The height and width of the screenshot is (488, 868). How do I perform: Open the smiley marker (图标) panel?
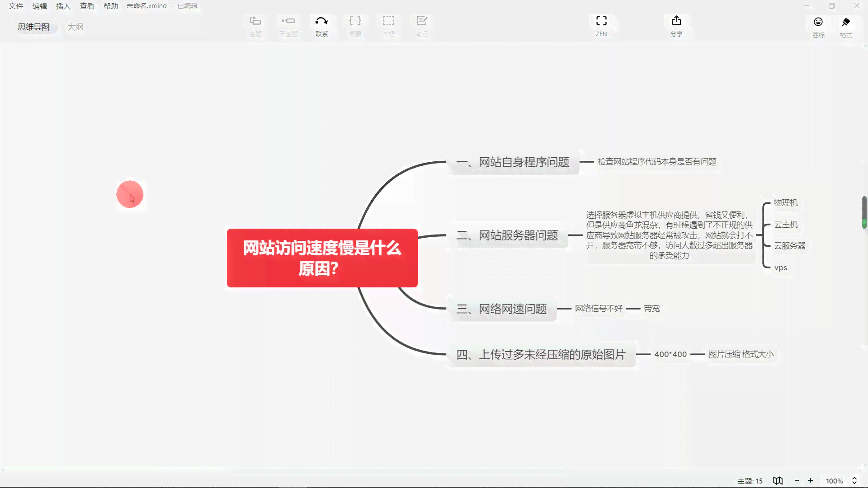pyautogui.click(x=818, y=22)
